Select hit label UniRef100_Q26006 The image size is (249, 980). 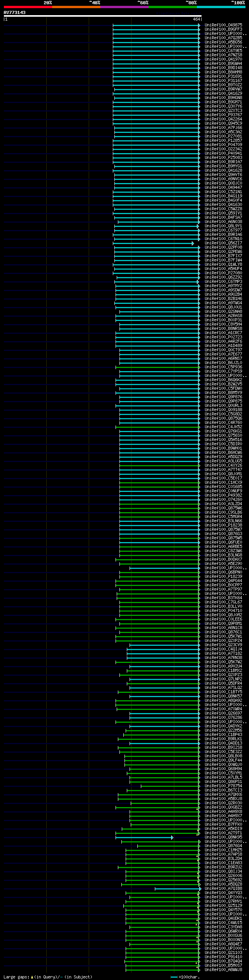pyautogui.click(x=223, y=875)
